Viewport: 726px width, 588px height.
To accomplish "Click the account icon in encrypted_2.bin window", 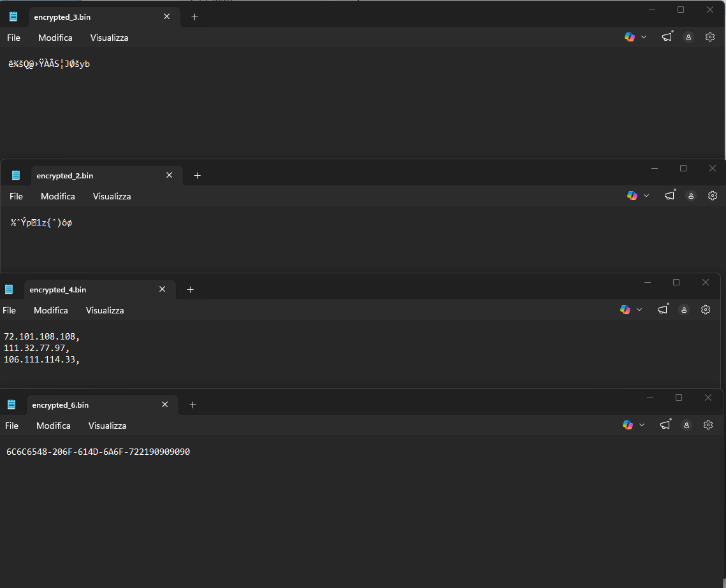I will pos(691,196).
